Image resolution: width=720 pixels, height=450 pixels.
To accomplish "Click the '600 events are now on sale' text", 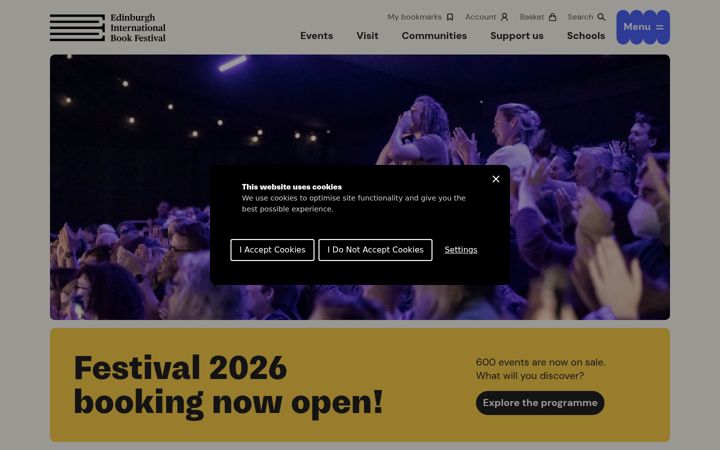I will pyautogui.click(x=540, y=362).
